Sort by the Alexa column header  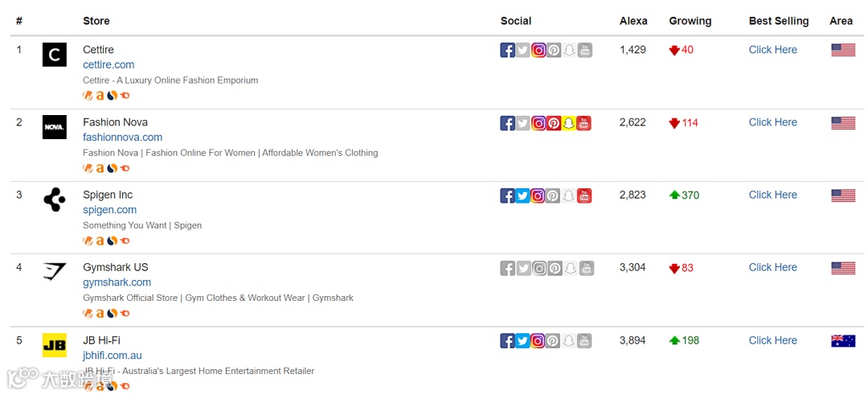pyautogui.click(x=633, y=21)
